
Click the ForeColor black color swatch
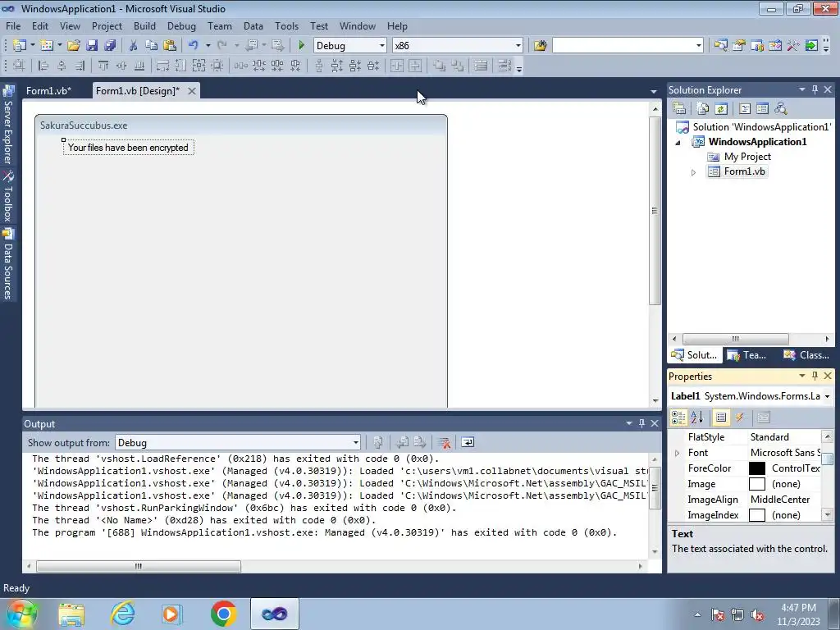757,468
